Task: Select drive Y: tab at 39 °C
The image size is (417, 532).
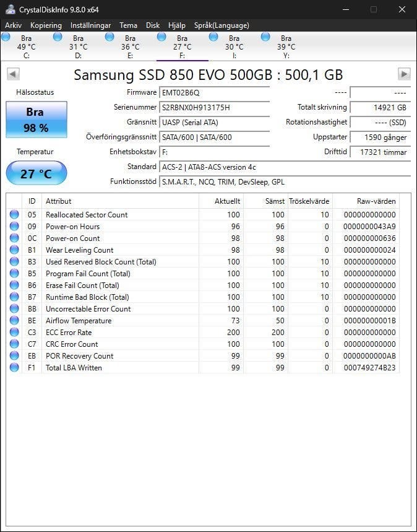Action: coord(286,46)
